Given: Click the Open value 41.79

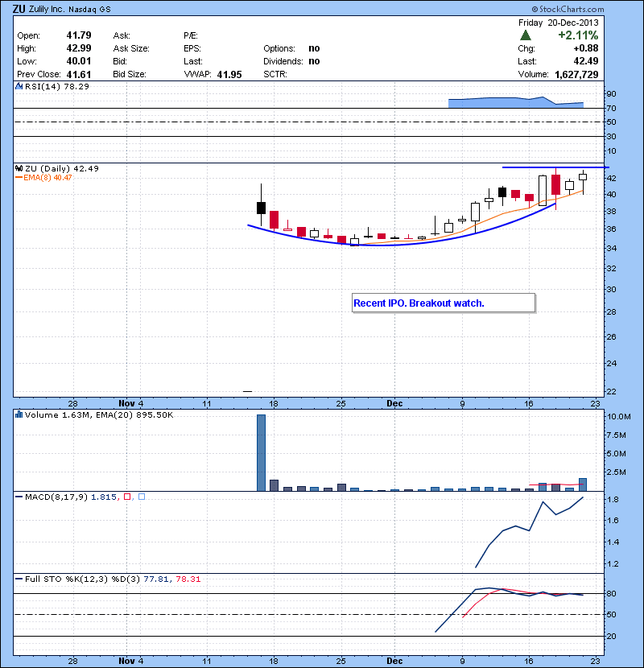Looking at the screenshot, I should (79, 35).
